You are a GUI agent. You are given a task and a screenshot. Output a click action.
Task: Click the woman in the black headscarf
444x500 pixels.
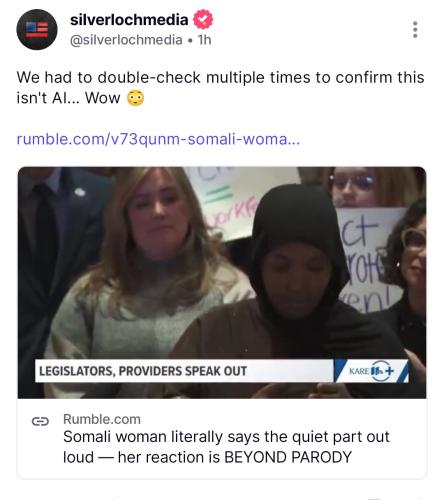tap(293, 283)
